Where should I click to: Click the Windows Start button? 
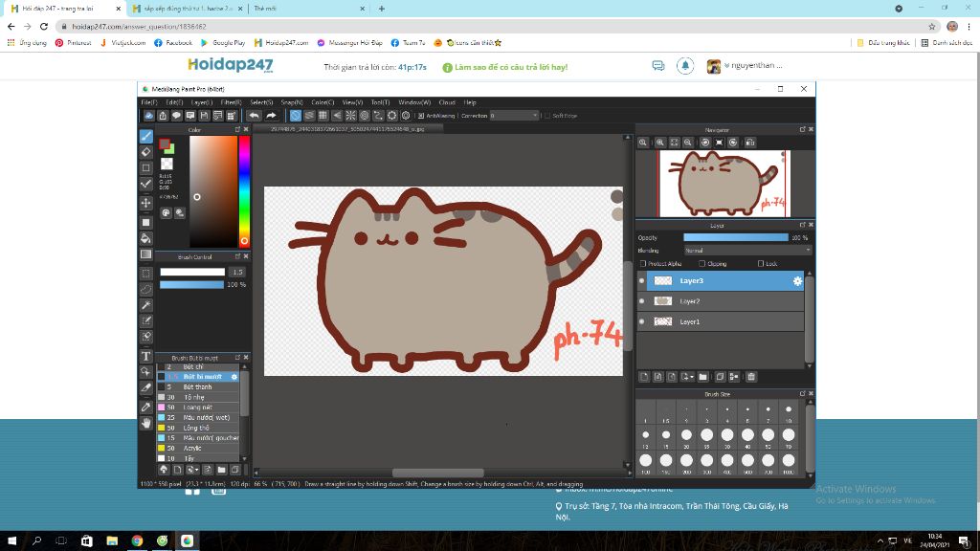click(x=11, y=541)
